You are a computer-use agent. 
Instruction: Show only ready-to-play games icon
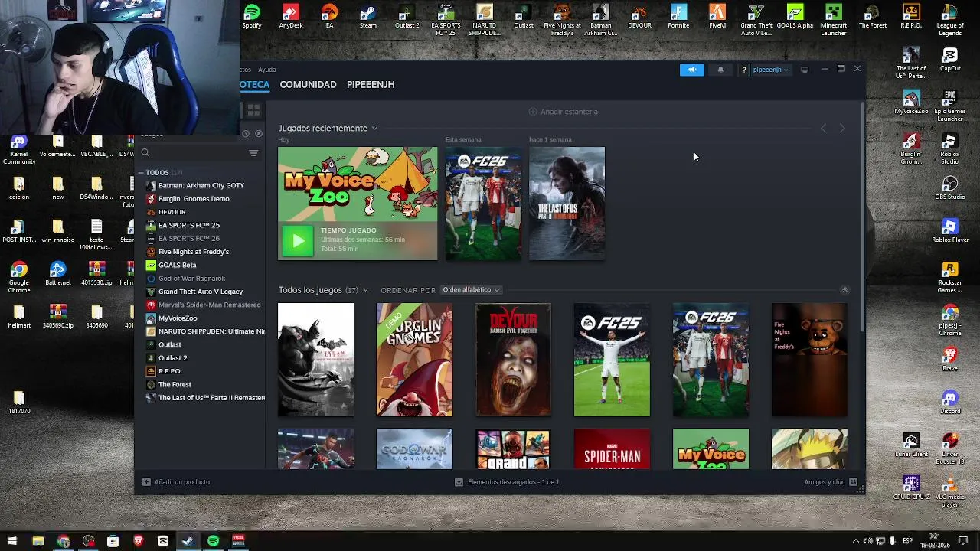(259, 133)
